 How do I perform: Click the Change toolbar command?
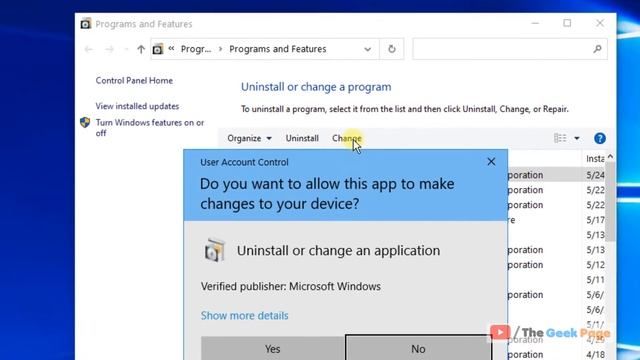coord(347,138)
